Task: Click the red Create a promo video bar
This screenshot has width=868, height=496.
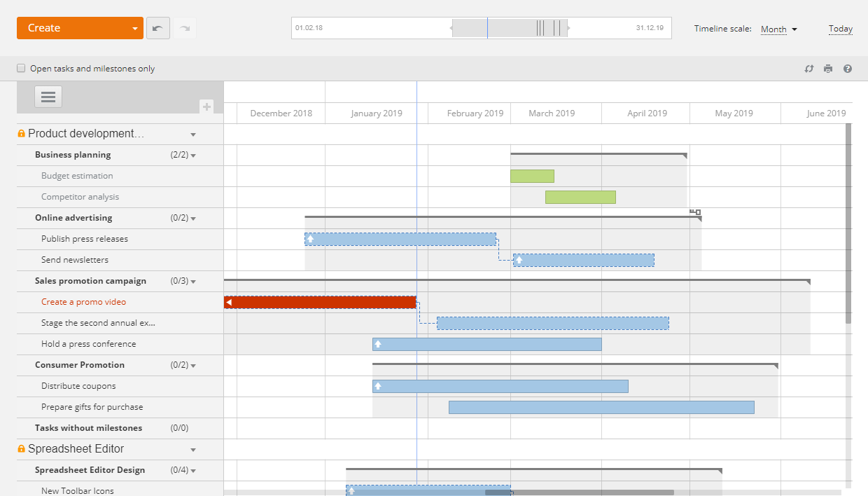Action: pyautogui.click(x=320, y=302)
